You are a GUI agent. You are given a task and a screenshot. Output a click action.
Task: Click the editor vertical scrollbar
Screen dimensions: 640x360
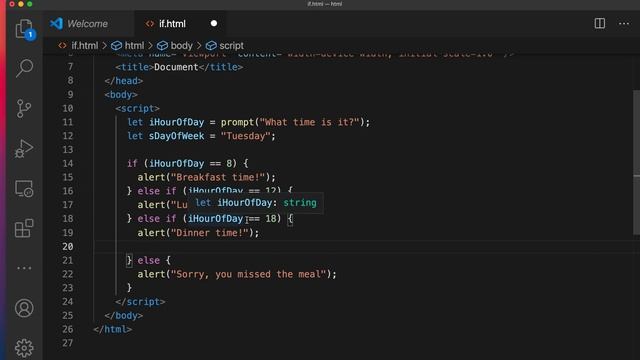[x=636, y=162]
